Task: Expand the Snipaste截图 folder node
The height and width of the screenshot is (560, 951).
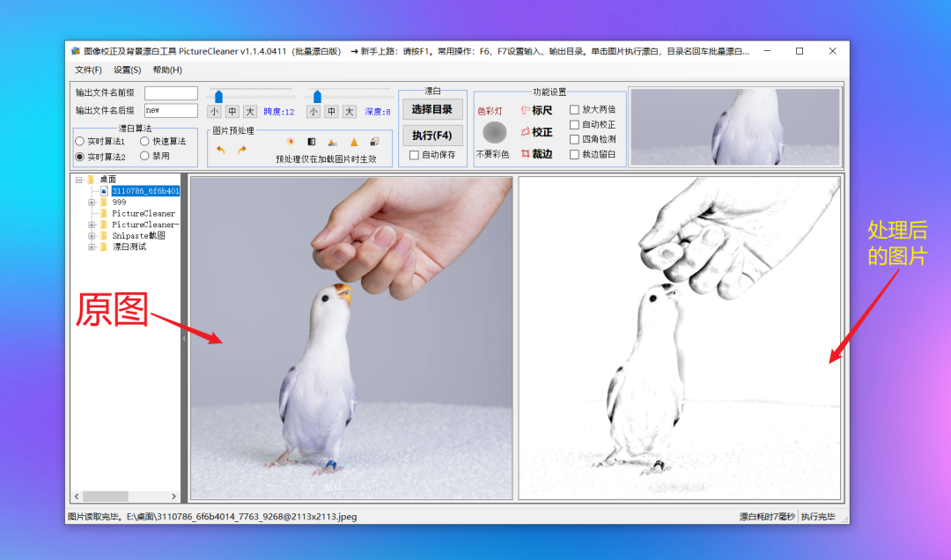Action: 92,236
